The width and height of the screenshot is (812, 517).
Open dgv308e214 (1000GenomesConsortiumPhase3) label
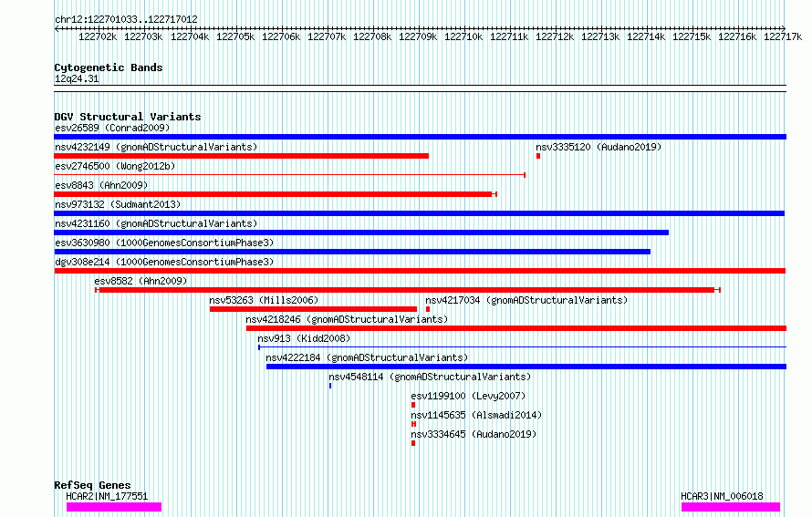coord(164,262)
